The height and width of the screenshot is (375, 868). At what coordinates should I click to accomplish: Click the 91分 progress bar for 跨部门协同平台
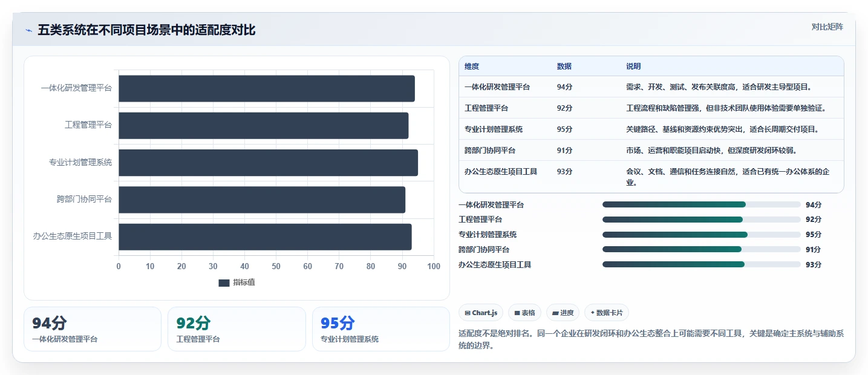[x=702, y=249]
